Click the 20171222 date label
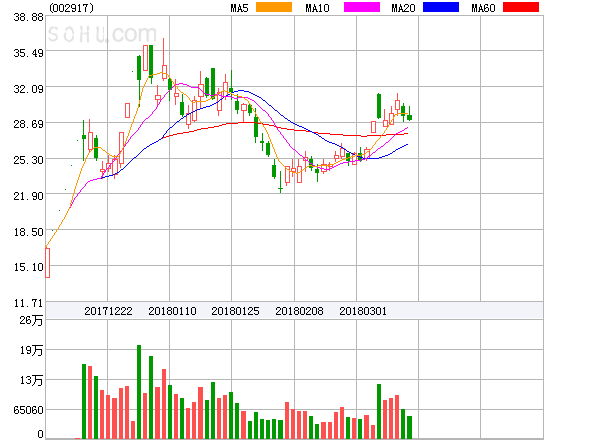The image size is (600, 440). 108,311
